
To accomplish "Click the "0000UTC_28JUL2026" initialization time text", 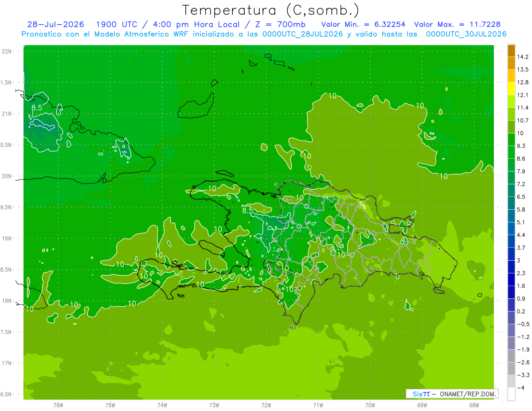I will tap(303, 34).
